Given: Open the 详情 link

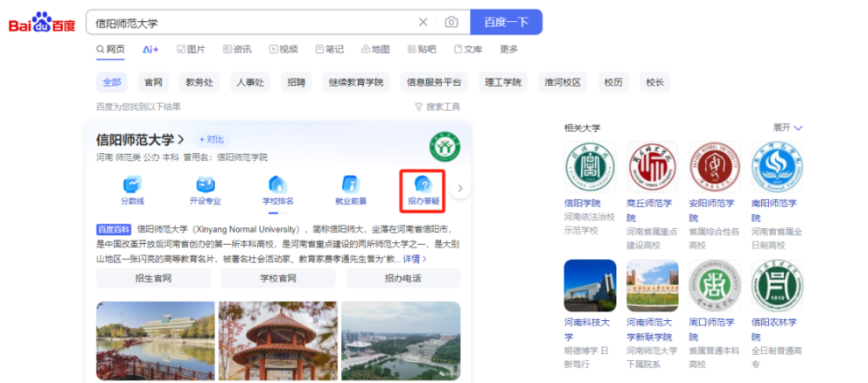Looking at the screenshot, I should click(x=415, y=259).
